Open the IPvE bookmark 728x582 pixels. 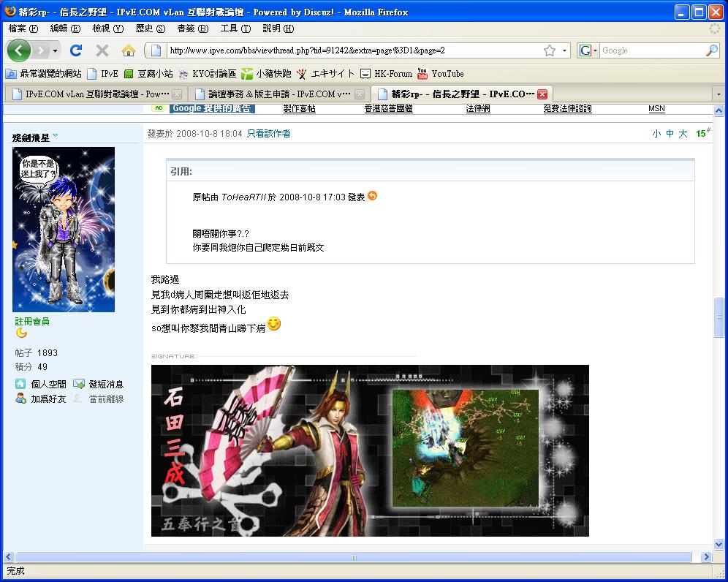[x=102, y=73]
